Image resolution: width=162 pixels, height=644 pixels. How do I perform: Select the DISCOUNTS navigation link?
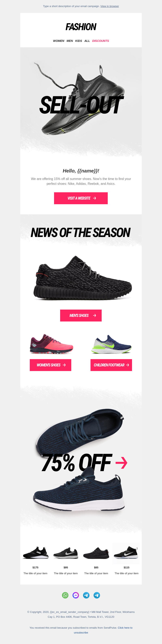(x=100, y=41)
